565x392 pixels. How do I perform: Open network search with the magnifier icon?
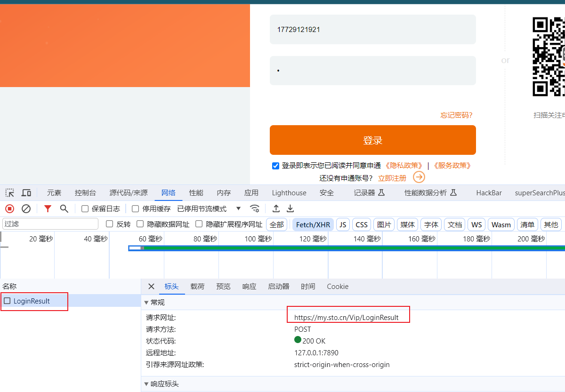(64, 208)
